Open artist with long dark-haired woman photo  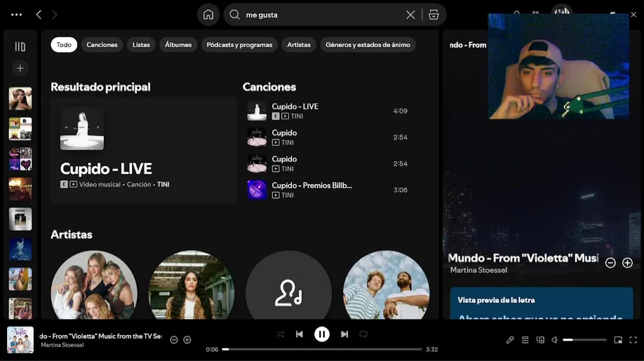pyautogui.click(x=191, y=285)
